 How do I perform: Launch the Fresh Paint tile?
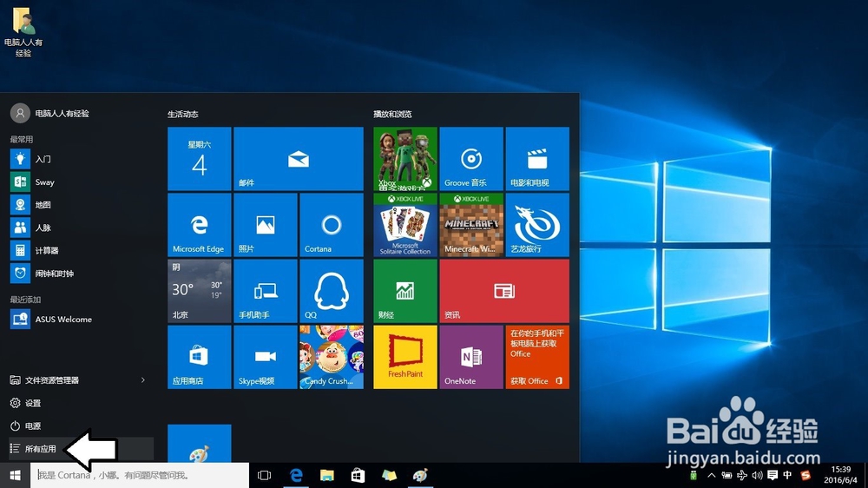[x=405, y=357]
